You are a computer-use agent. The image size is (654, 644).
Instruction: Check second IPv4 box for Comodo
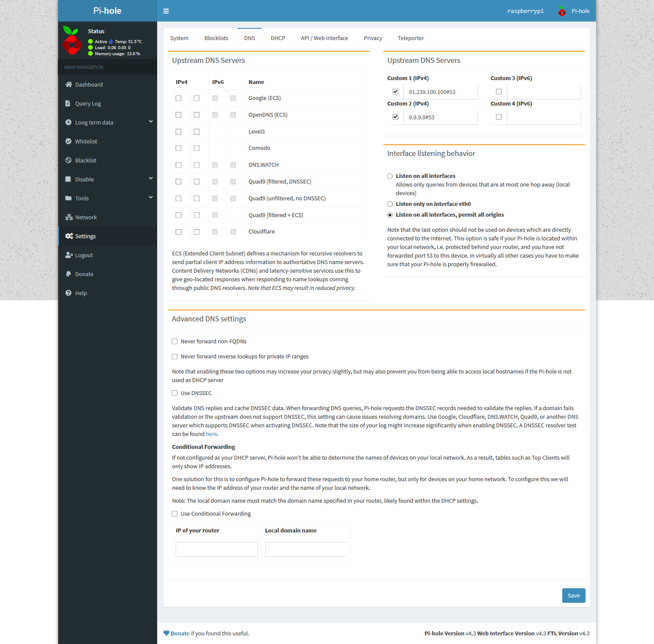pos(196,148)
